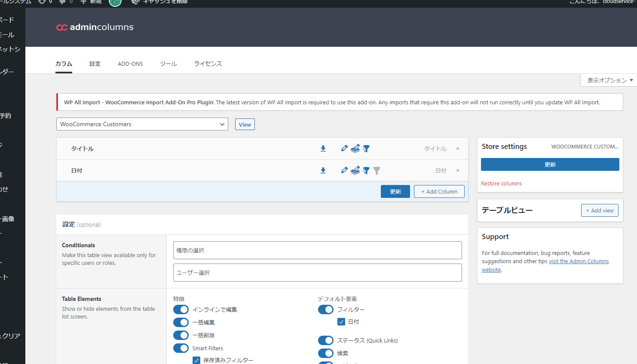Toggle the フィルター switch
Viewport: 637px width, 364px height.
click(x=326, y=309)
